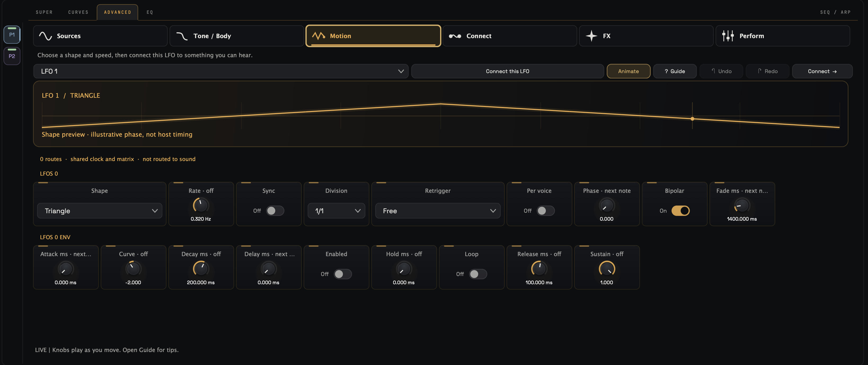Toggle the envelope Enabled switch
The image size is (868, 365).
[343, 274]
